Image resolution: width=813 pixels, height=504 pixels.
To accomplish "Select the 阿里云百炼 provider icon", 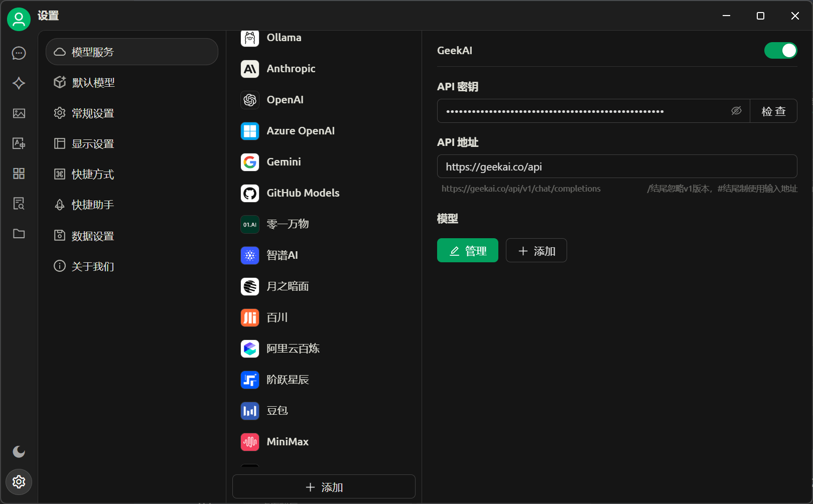I will point(250,349).
